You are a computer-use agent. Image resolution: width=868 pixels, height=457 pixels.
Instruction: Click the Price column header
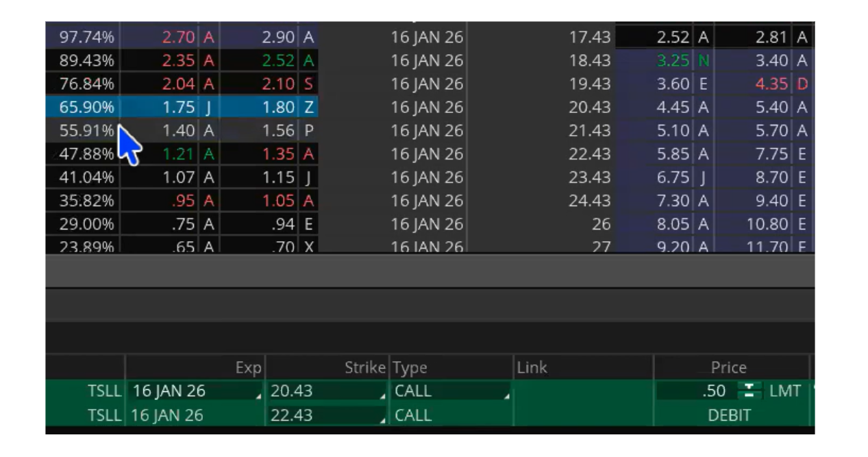tap(728, 368)
